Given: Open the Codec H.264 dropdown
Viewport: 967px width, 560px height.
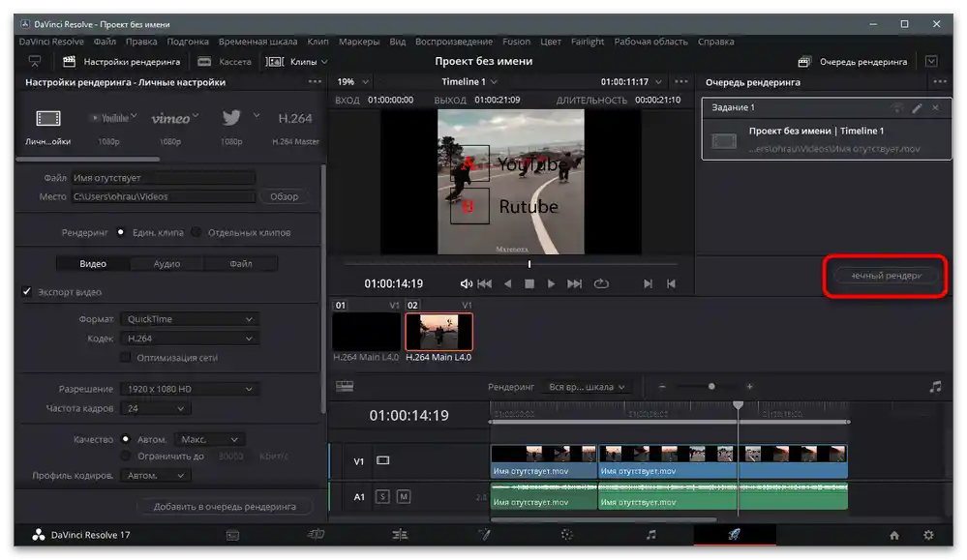Looking at the screenshot, I should point(190,339).
